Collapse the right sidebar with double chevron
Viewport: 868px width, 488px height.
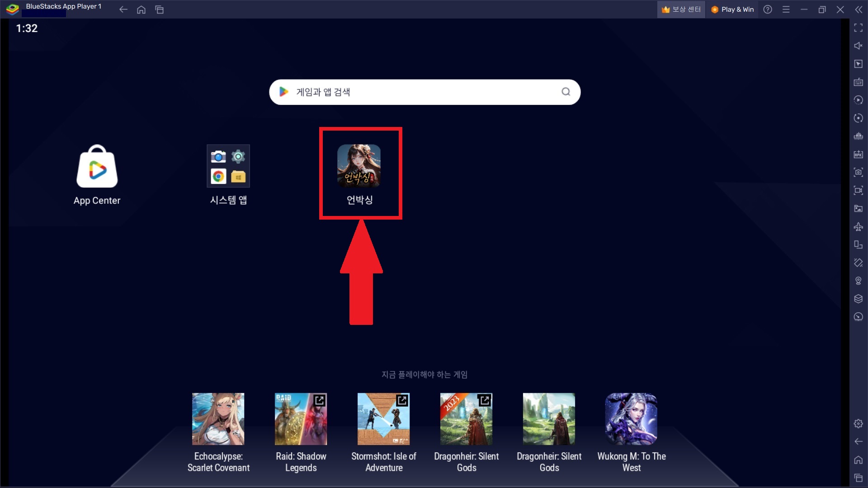(x=859, y=9)
